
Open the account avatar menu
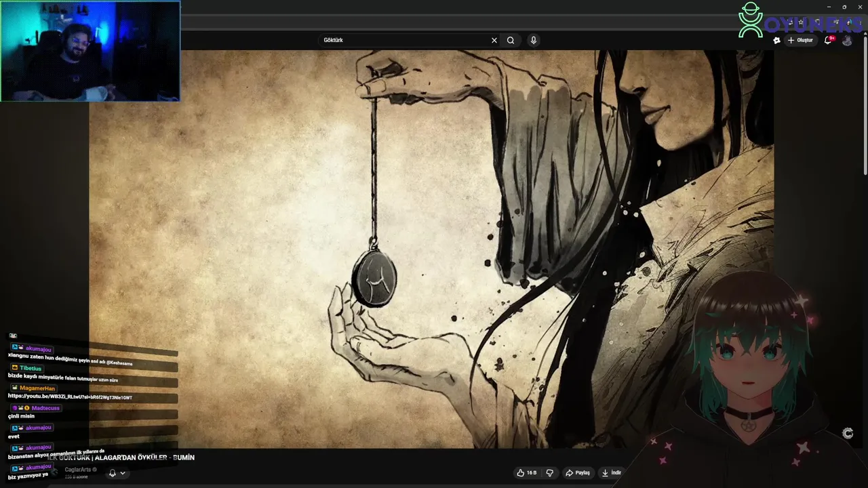pos(847,41)
